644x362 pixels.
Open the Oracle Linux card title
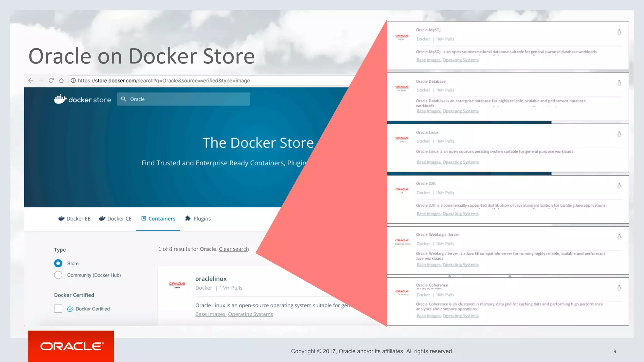(x=427, y=133)
